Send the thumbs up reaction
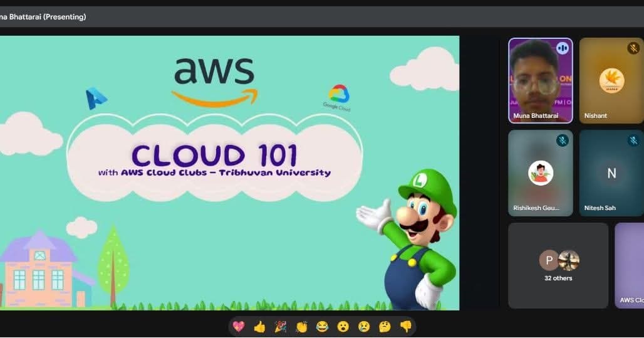Screen dimensions: 644x338 pos(259,326)
